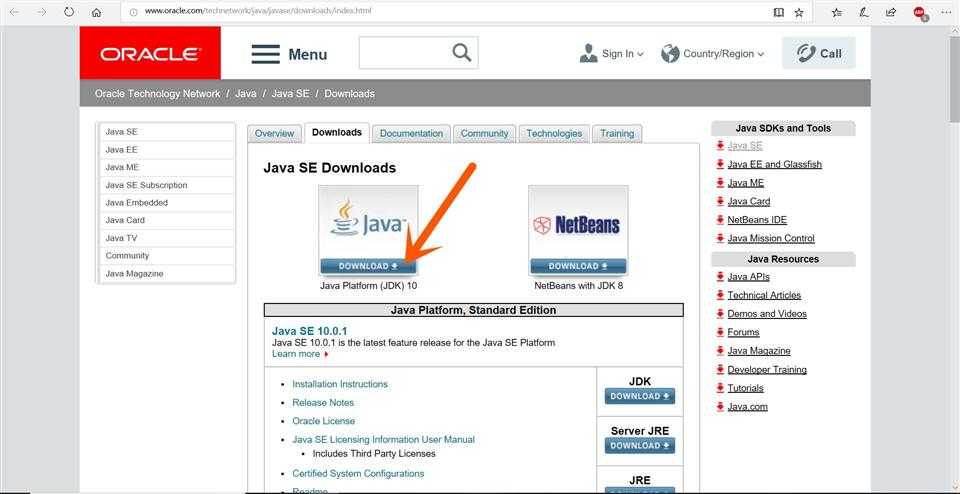Open the Community tab
The height and width of the screenshot is (494, 960).
click(x=484, y=133)
